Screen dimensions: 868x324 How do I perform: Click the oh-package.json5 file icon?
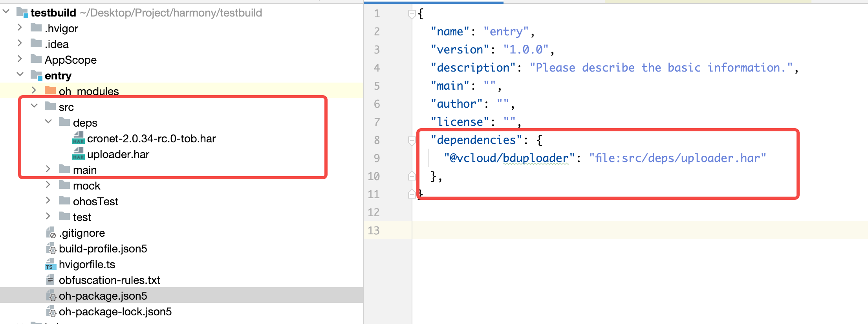[x=51, y=295]
